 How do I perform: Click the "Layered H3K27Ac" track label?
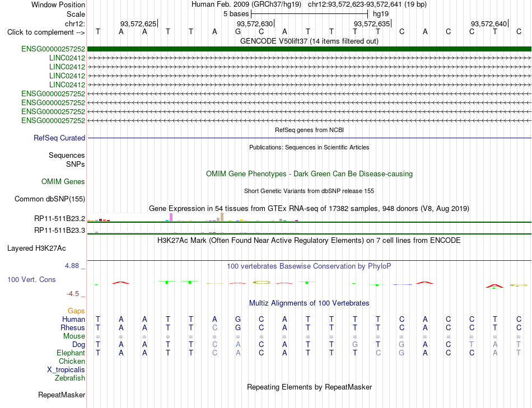point(36,248)
